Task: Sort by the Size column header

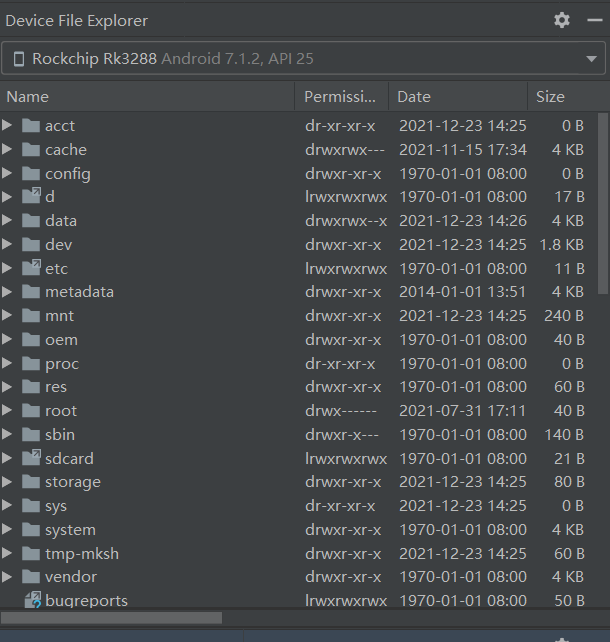Action: (x=568, y=97)
